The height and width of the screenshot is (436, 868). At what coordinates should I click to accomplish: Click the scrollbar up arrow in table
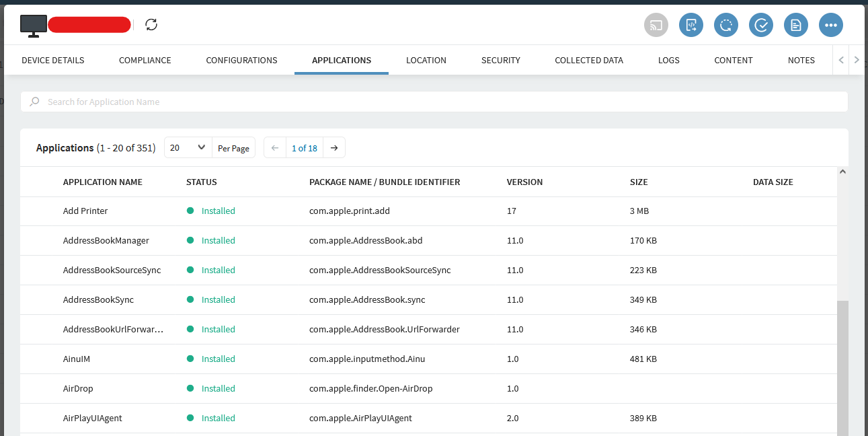(843, 173)
